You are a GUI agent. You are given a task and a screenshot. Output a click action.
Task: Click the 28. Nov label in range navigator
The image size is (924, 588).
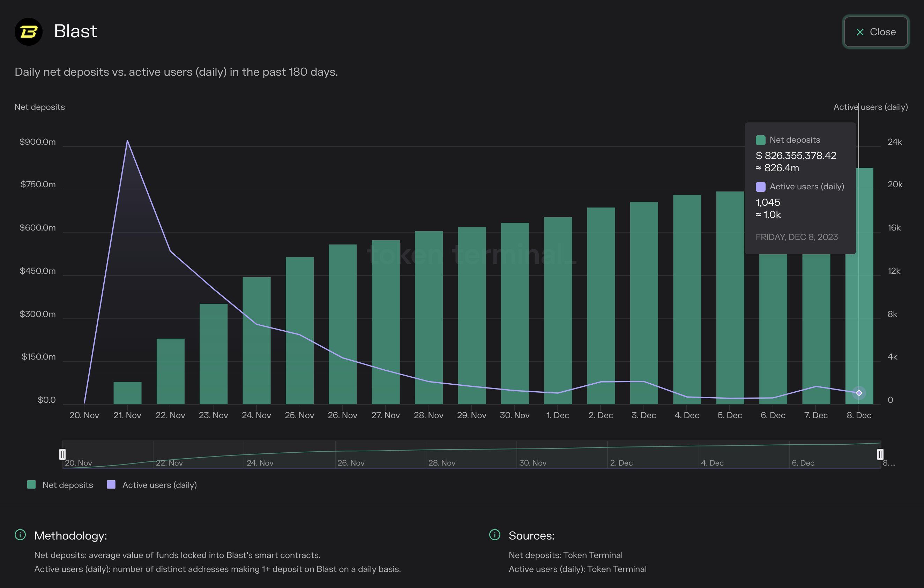[x=442, y=463]
